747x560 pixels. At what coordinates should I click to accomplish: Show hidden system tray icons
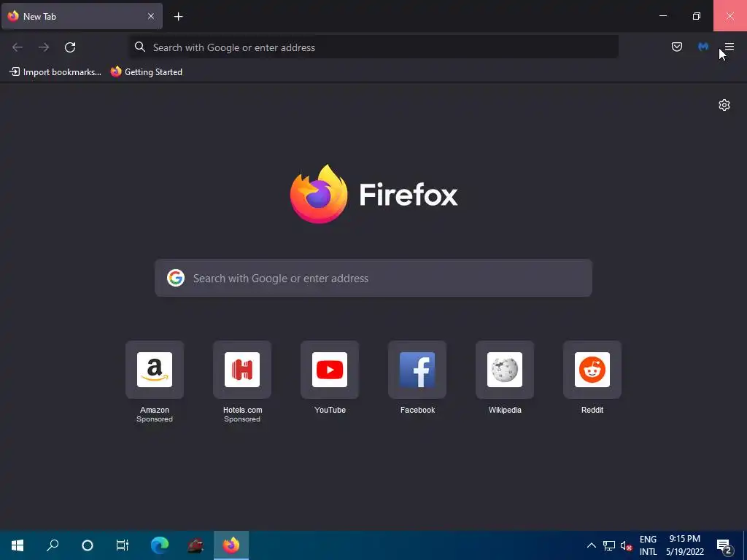click(591, 545)
